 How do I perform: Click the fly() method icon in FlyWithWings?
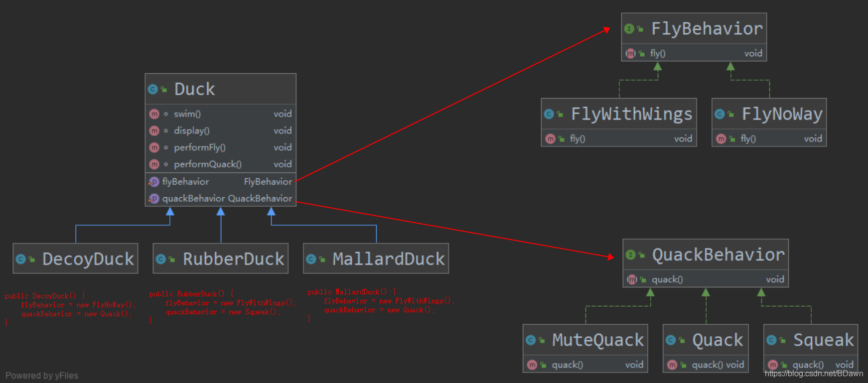click(550, 139)
